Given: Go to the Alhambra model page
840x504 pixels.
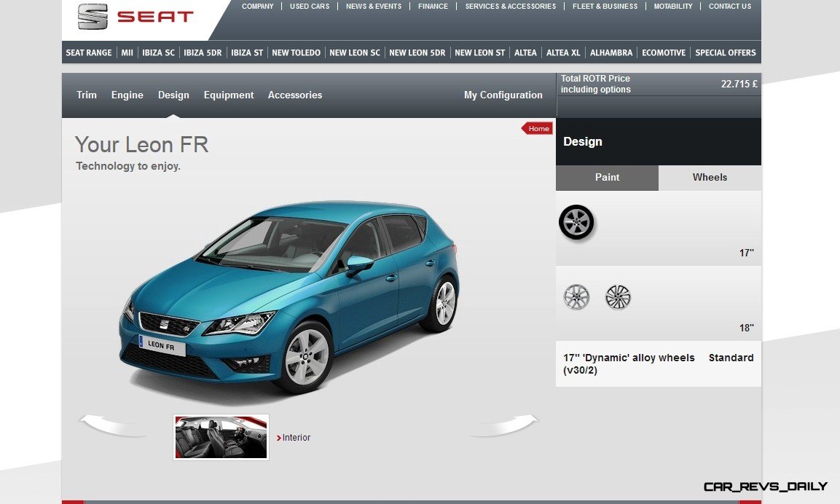Looking at the screenshot, I should click(611, 52).
